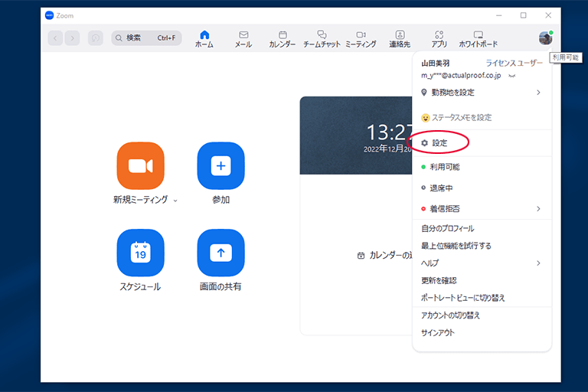Start a 新規ミーティング with the orange camera icon

coord(141,165)
